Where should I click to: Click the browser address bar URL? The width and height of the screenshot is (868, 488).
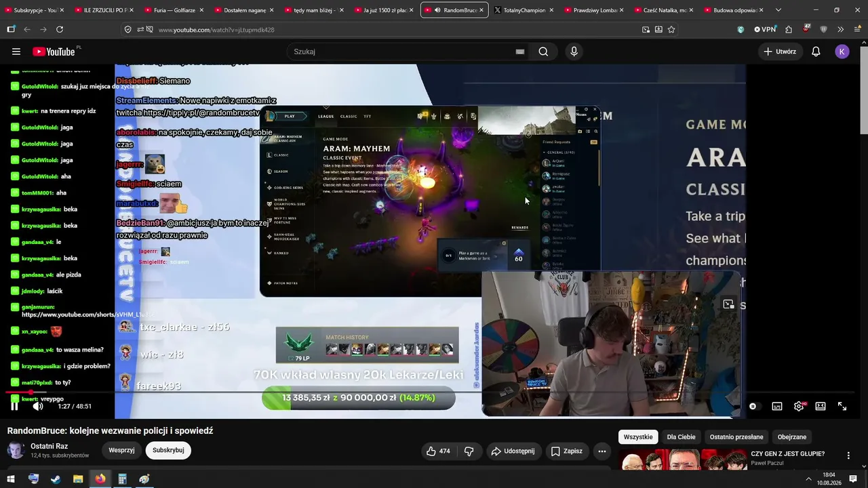click(x=216, y=30)
